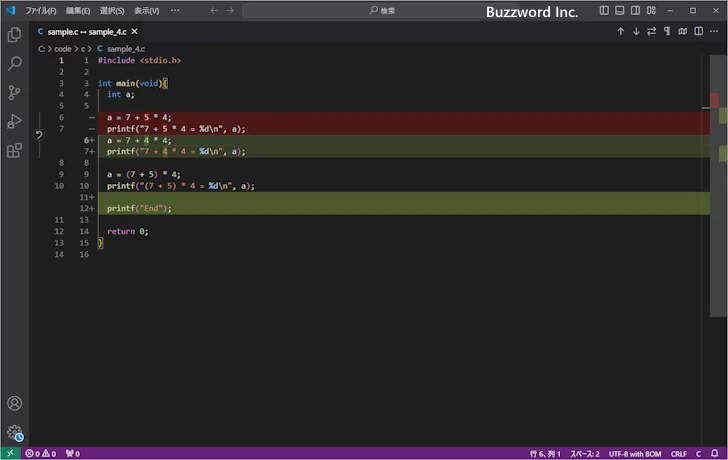This screenshot has height=460, width=728.
Task: Toggle bottom panel layout button
Action: tap(620, 10)
